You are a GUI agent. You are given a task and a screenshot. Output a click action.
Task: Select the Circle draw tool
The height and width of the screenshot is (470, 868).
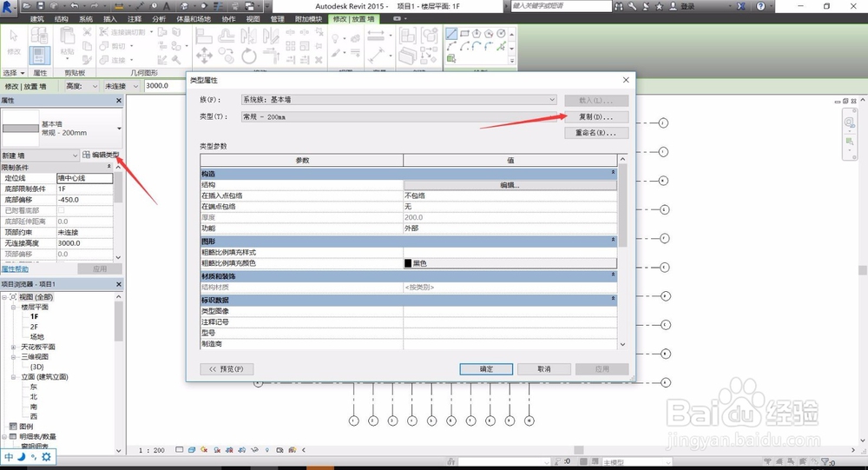point(501,34)
